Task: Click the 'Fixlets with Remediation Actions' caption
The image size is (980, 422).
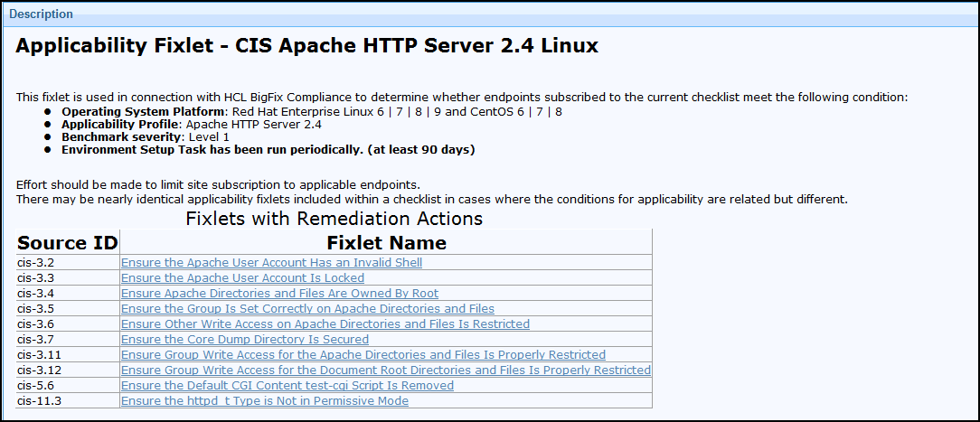Action: tap(335, 219)
